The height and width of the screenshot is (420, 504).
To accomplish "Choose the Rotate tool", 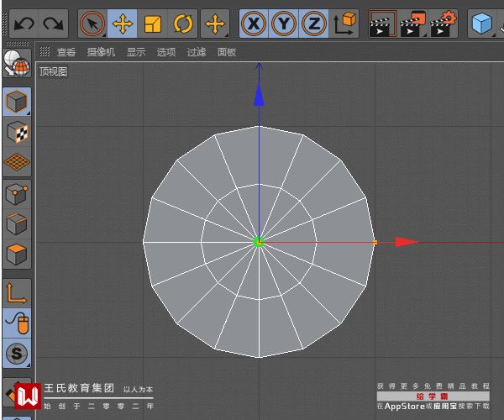I will coord(182,24).
